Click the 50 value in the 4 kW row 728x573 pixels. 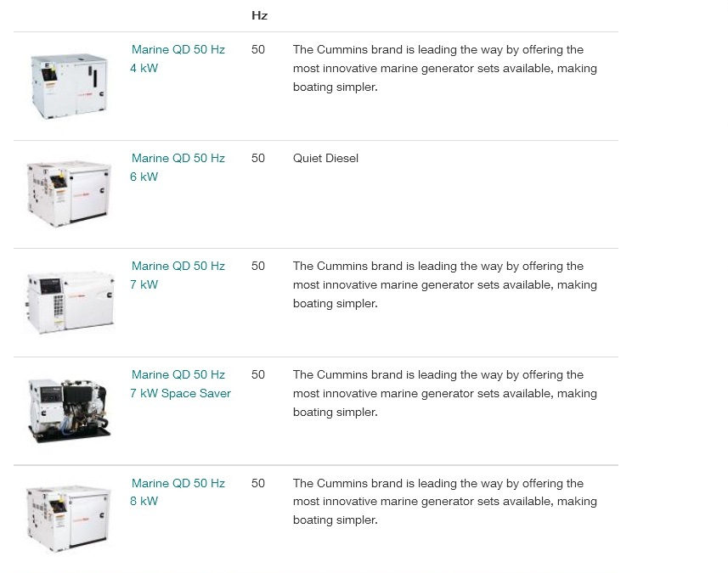point(258,49)
